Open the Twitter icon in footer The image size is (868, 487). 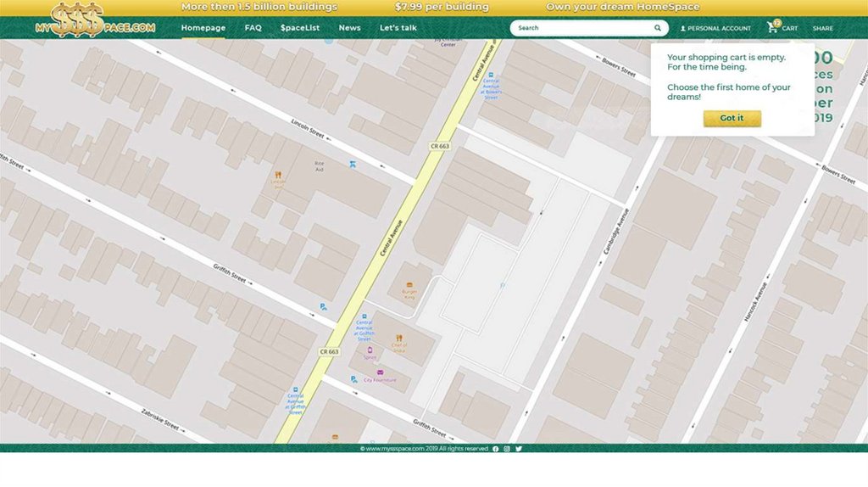(519, 449)
